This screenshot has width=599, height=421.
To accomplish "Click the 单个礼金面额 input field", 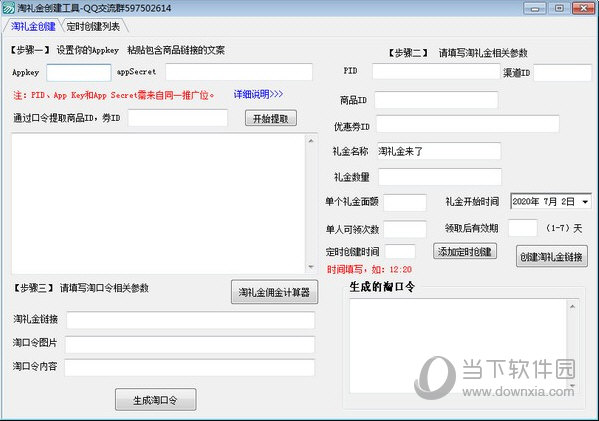I will 405,202.
